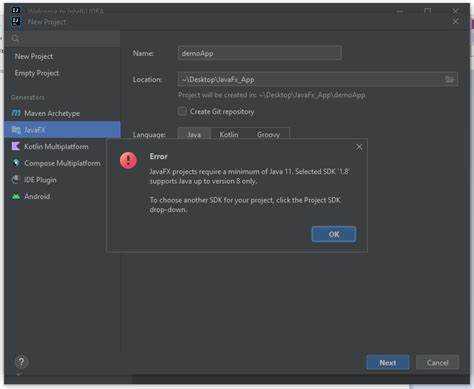Click 'JavaFX projects require a minimum' message
474x389 pixels.
point(249,176)
